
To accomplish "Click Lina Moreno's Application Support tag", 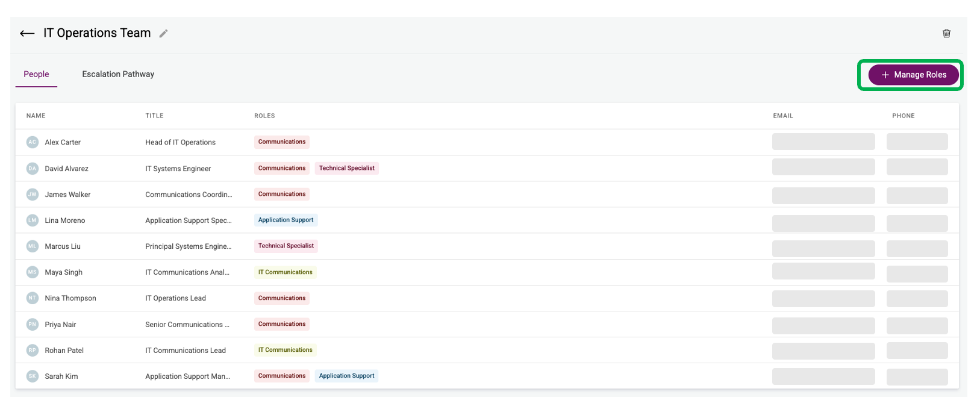I will (x=286, y=220).
